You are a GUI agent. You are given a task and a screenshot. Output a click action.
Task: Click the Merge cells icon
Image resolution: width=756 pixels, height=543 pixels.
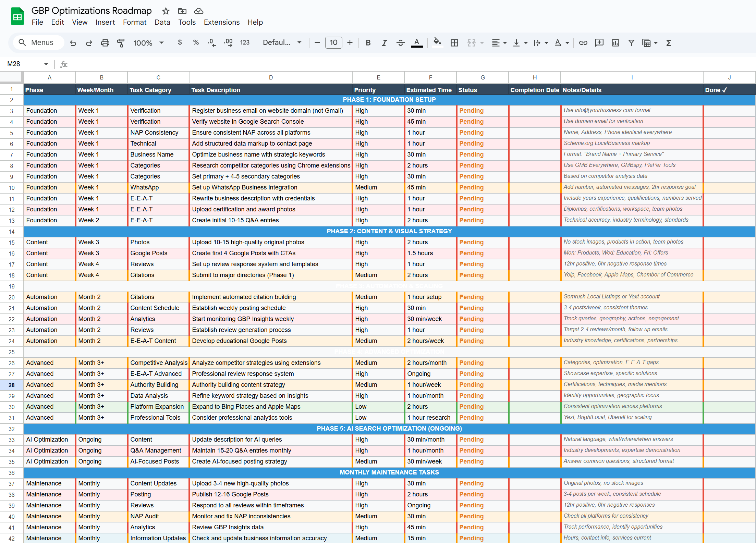(472, 43)
